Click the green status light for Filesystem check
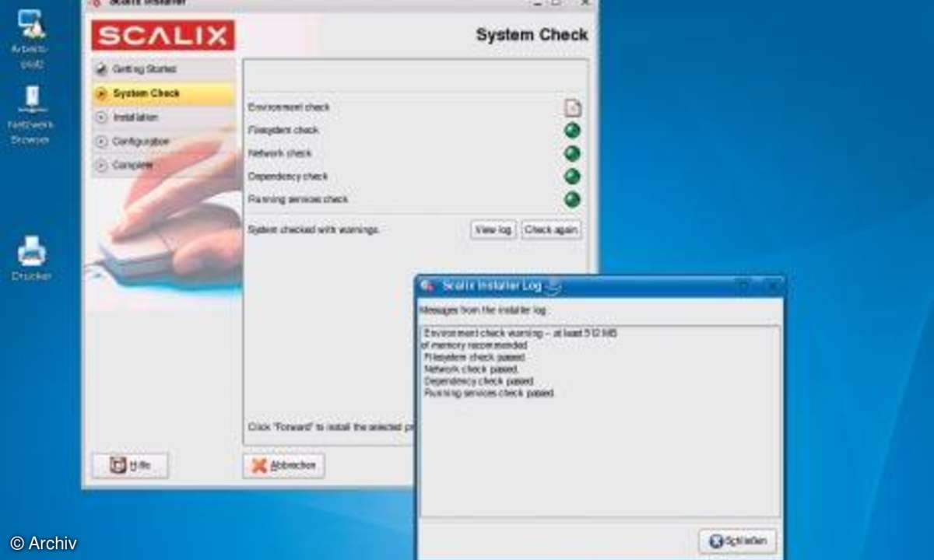The height and width of the screenshot is (560, 934). 572,131
